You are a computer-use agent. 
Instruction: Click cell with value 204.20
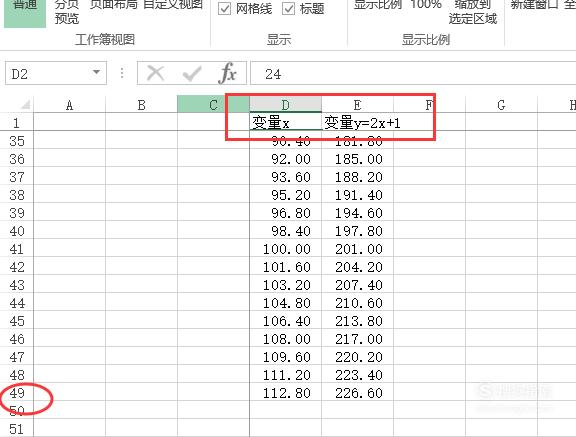(x=357, y=267)
